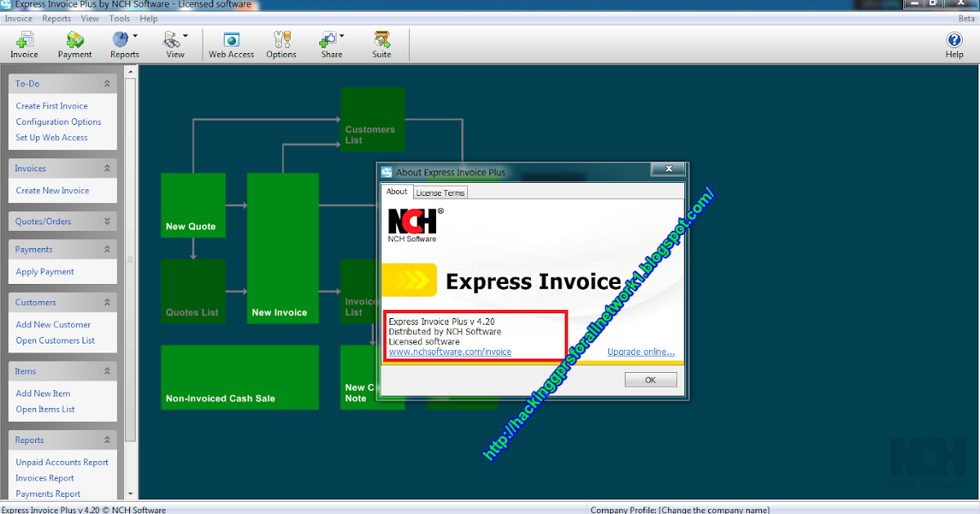Open Web Access from the toolbar
980x514 pixels.
pos(231,45)
